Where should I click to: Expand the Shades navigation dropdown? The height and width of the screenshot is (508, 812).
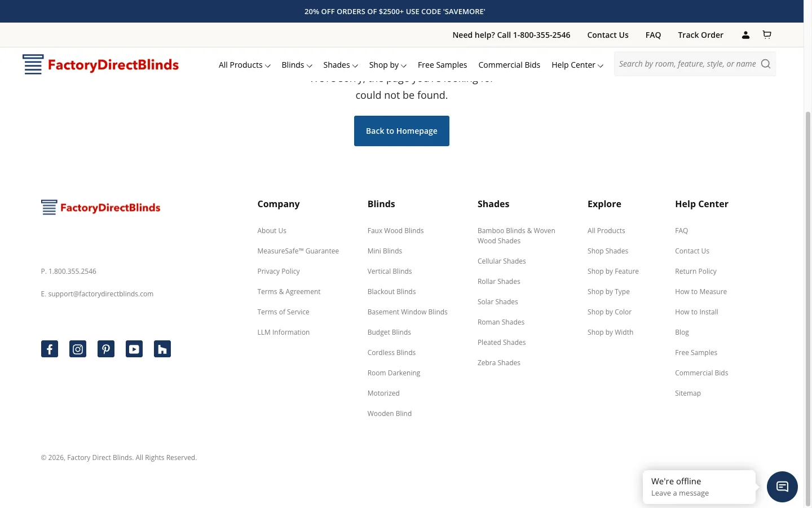point(341,65)
